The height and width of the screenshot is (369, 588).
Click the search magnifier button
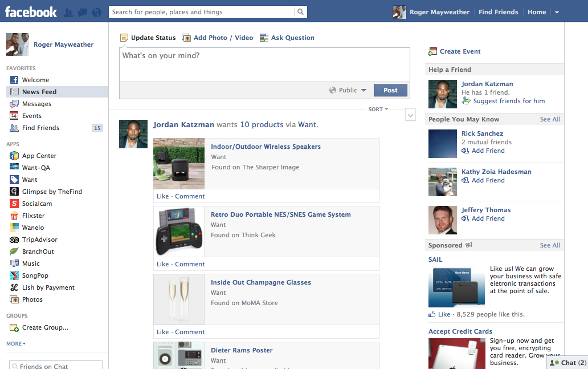tap(300, 12)
